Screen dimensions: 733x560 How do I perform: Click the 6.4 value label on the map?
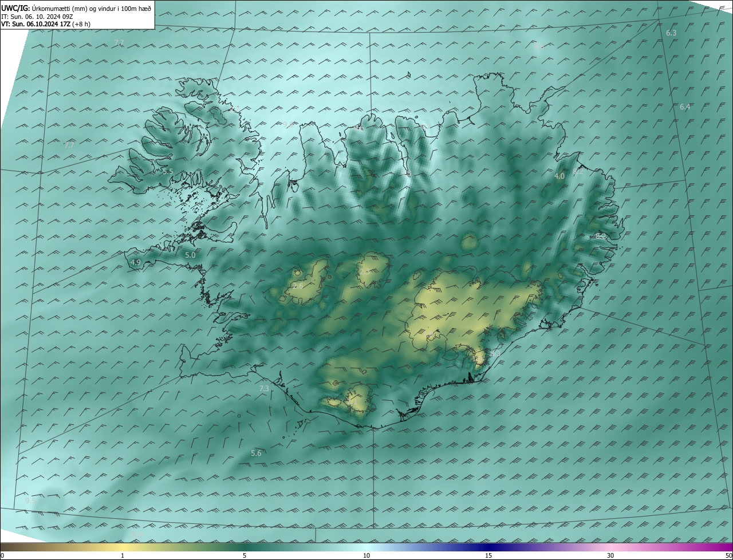click(685, 107)
